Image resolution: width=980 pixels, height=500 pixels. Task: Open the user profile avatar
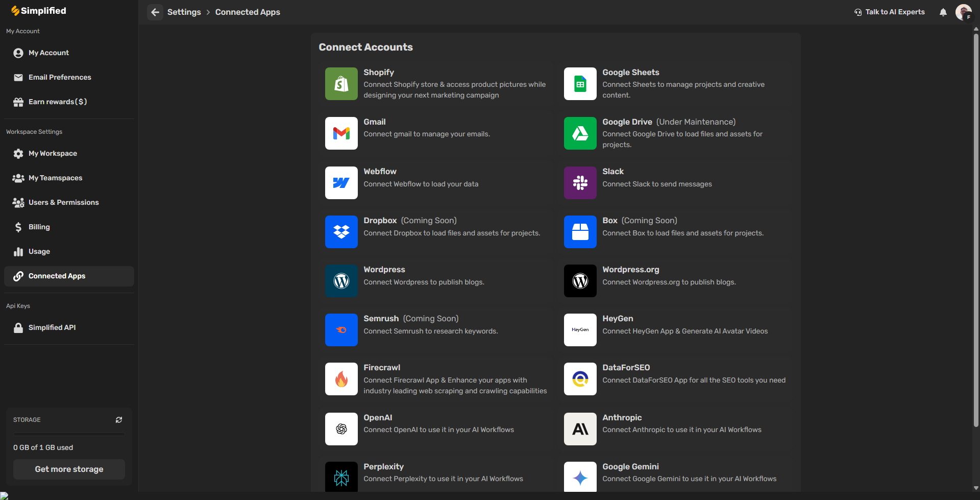point(963,12)
